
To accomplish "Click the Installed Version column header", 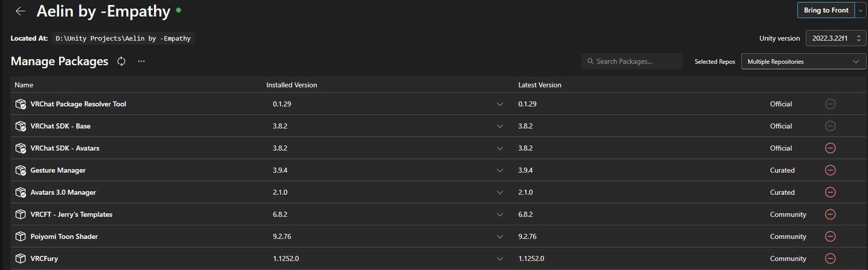I will pyautogui.click(x=291, y=85).
